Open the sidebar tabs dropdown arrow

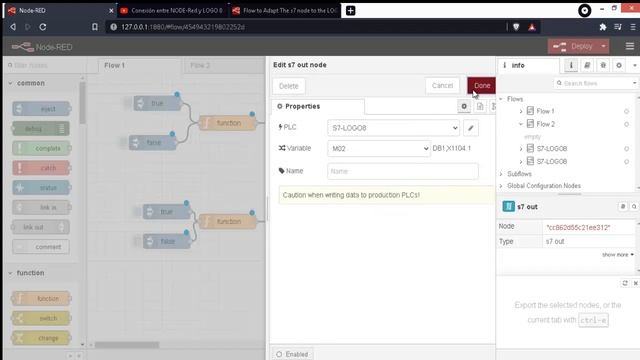tap(635, 65)
